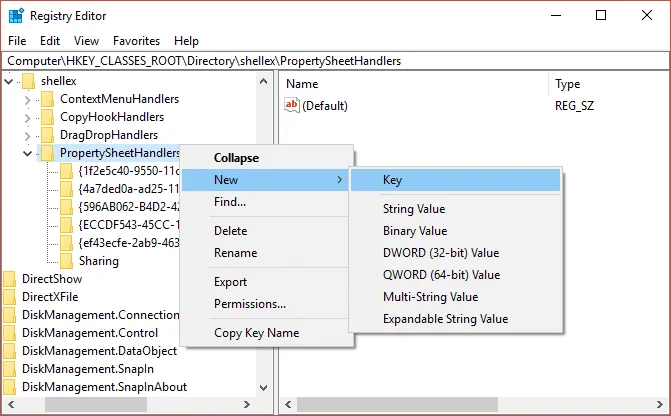Click tree pane vertical scrollbar down arrow
Screen dimensions: 671x416
(264, 388)
